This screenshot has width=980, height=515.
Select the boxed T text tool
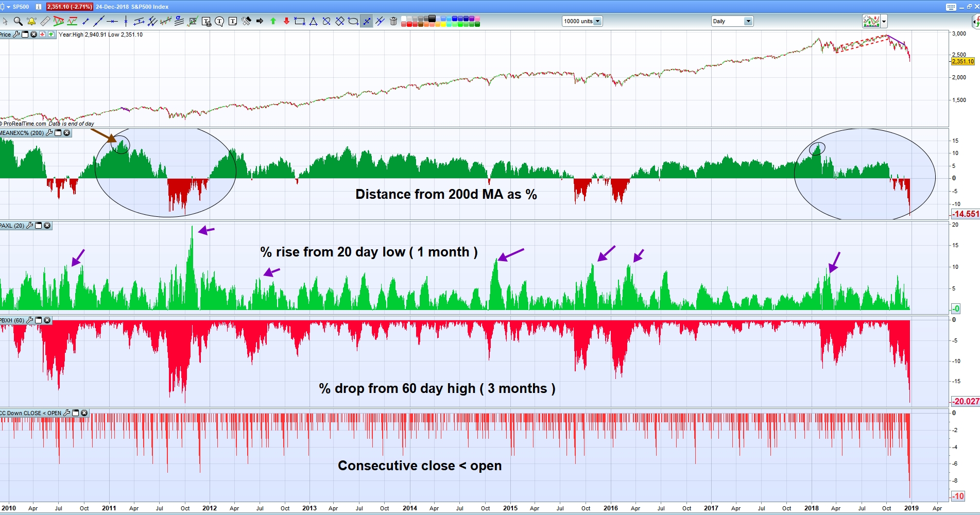coord(233,21)
